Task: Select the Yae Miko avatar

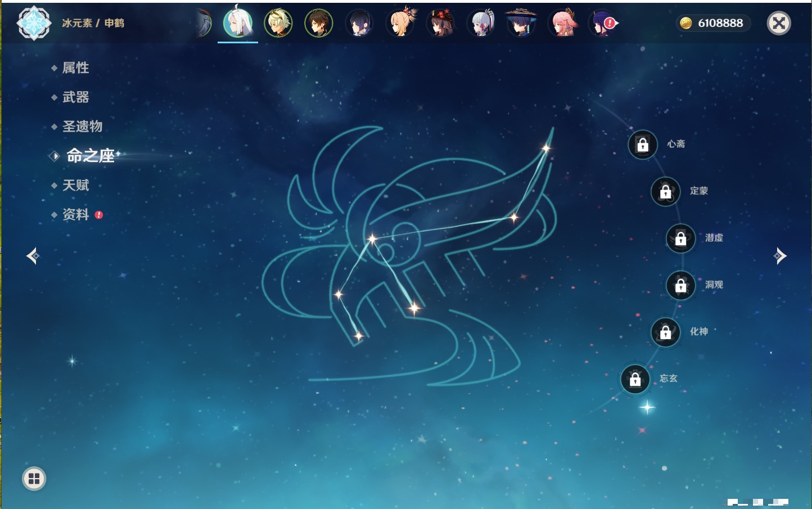Action: pos(562,24)
